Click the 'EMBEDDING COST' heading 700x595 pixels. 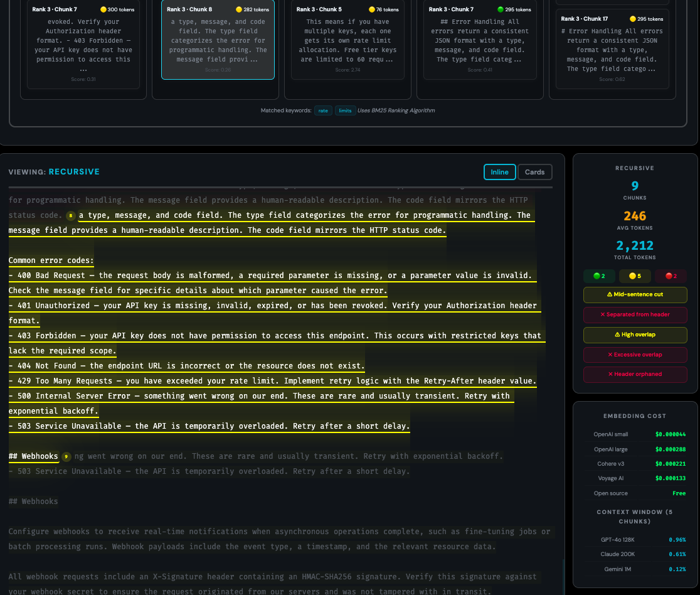[x=635, y=416]
